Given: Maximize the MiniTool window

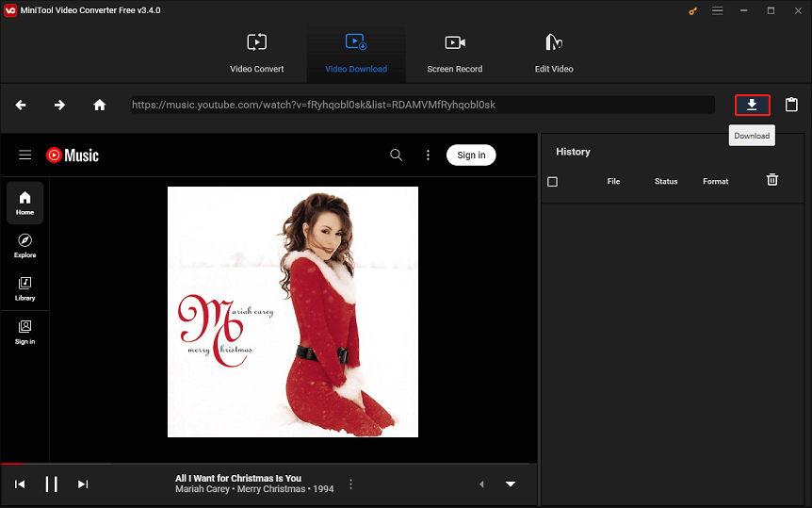Looking at the screenshot, I should pyautogui.click(x=771, y=10).
